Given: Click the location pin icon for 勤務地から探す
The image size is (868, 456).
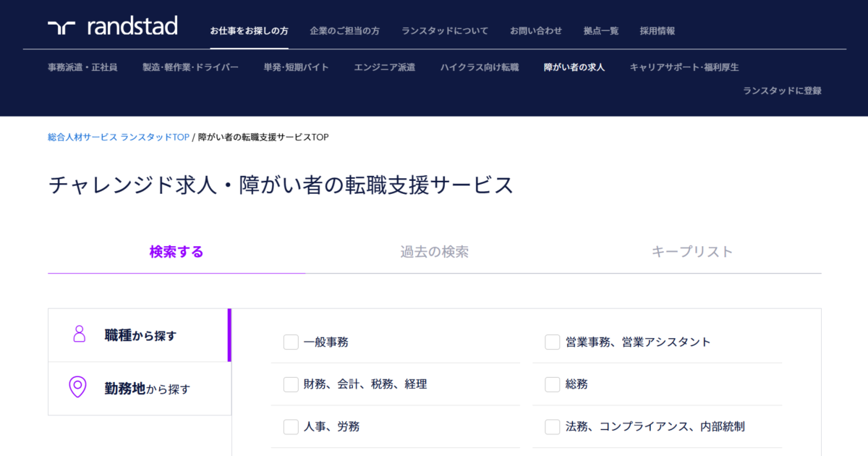Looking at the screenshot, I should click(77, 387).
